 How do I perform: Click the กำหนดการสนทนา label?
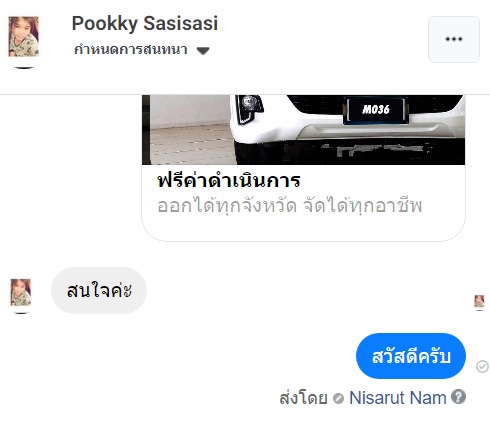[x=131, y=50]
